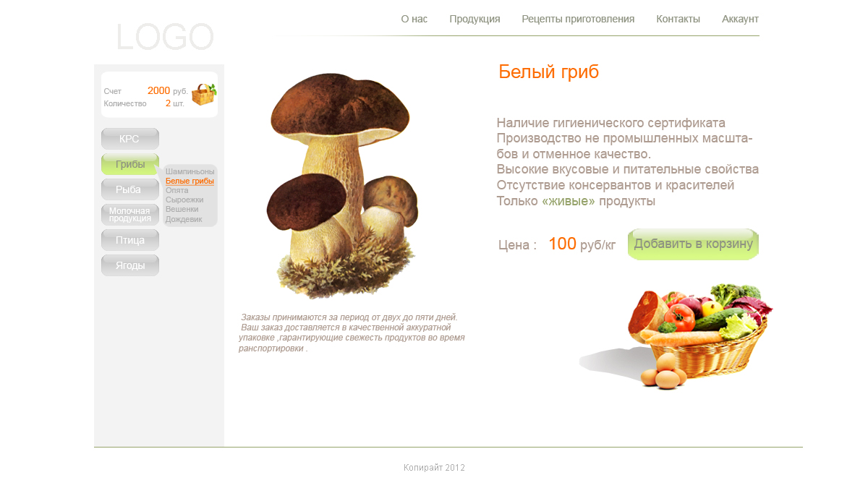Screen dimensions: 868x488
Task: Choose the Рыба category
Action: (130, 189)
